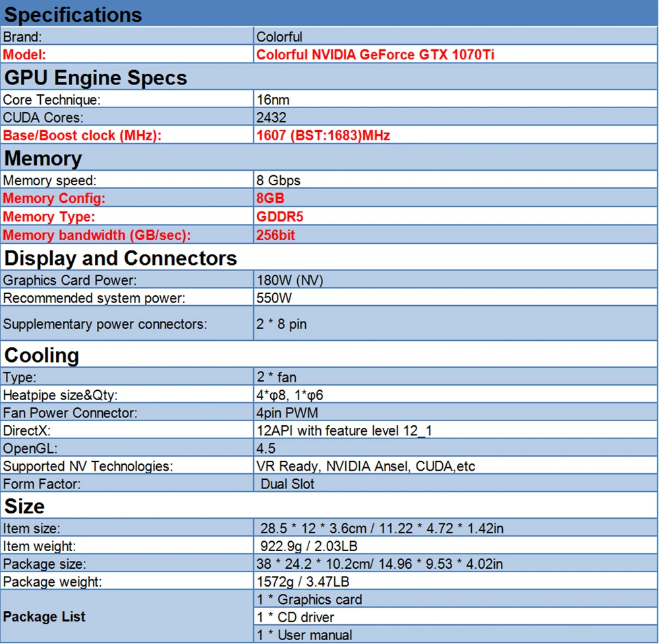Click the '1 * User manual' entry
This screenshot has width=659, height=644.
[304, 635]
